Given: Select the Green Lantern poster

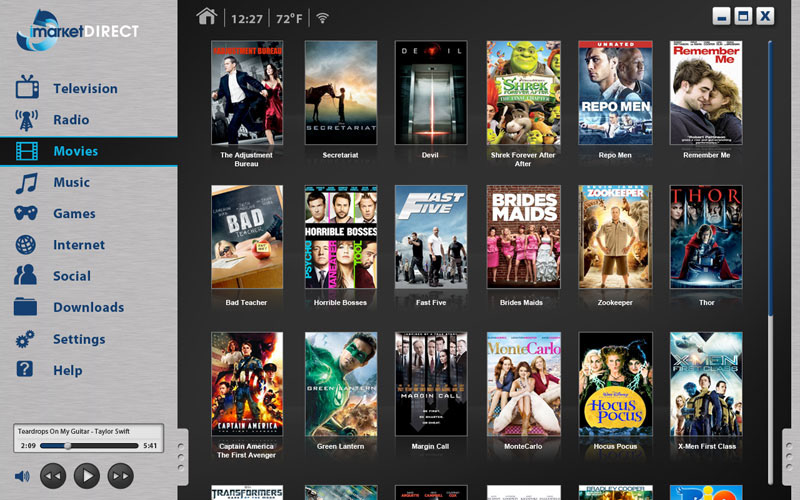Looking at the screenshot, I should pyautogui.click(x=341, y=384).
